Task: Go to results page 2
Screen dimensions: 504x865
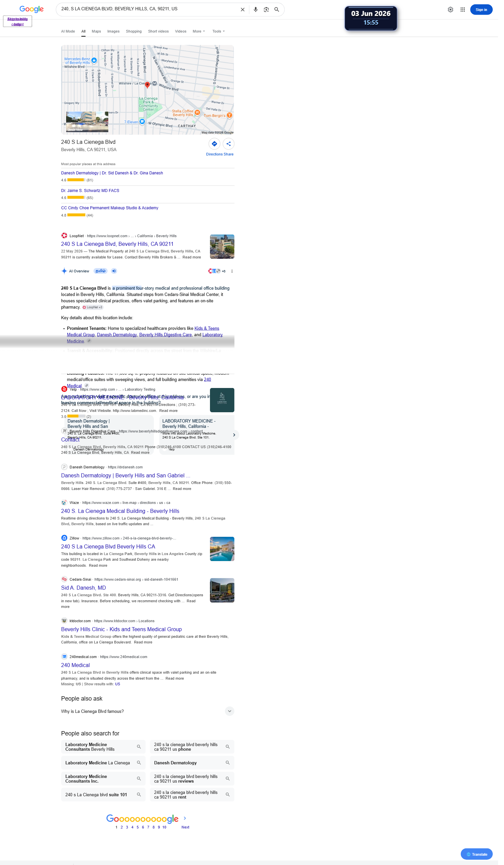Action: [122, 827]
